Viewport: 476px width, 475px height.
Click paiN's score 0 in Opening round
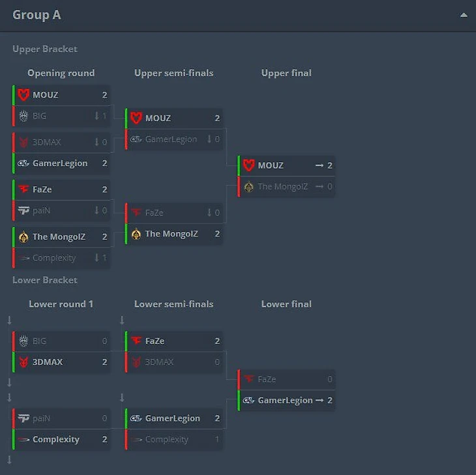[x=104, y=210]
